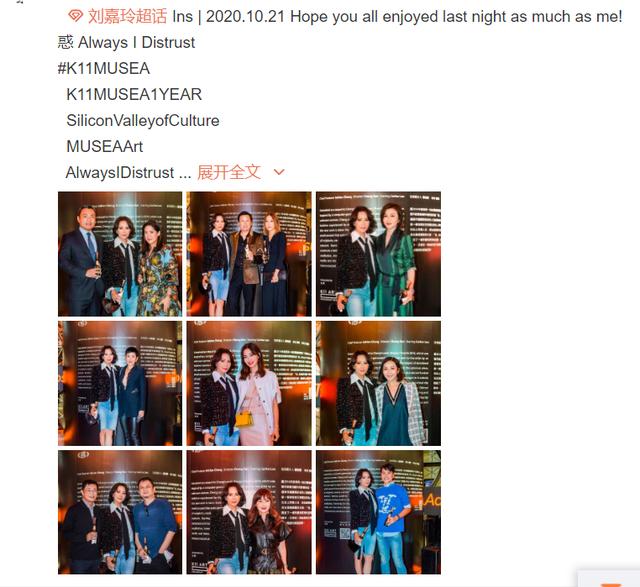Viewport: 640px width, 587px height.
Task: Open the photo with blue T-shirt man
Action: tap(378, 512)
